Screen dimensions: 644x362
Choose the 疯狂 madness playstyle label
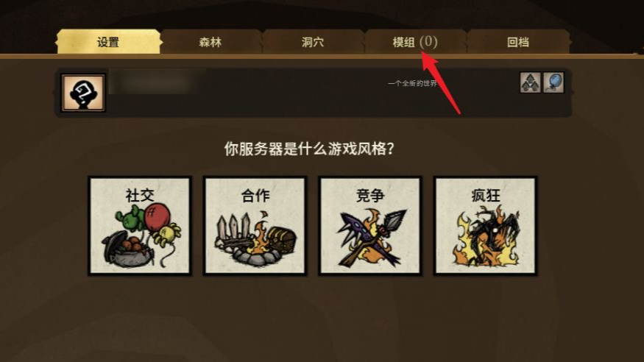486,196
